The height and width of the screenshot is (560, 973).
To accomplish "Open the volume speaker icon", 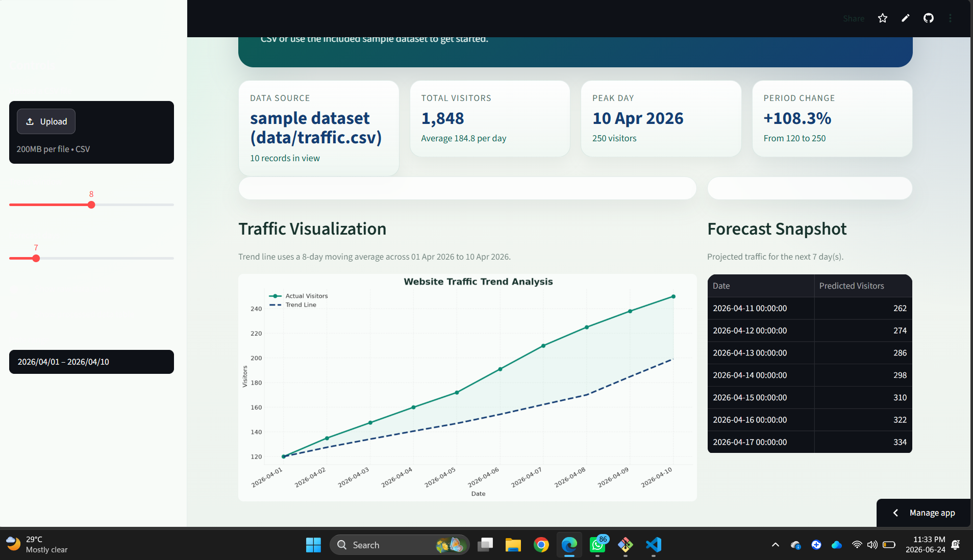I will point(872,545).
